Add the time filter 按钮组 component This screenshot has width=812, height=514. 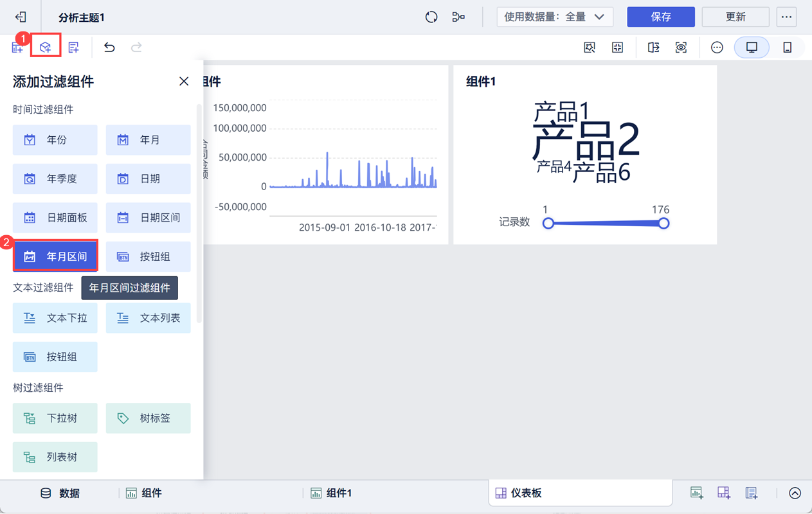149,256
